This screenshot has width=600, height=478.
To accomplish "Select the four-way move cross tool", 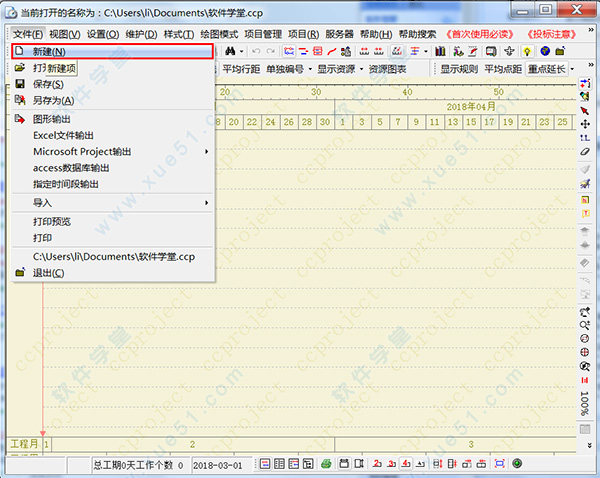I will pyautogui.click(x=584, y=123).
